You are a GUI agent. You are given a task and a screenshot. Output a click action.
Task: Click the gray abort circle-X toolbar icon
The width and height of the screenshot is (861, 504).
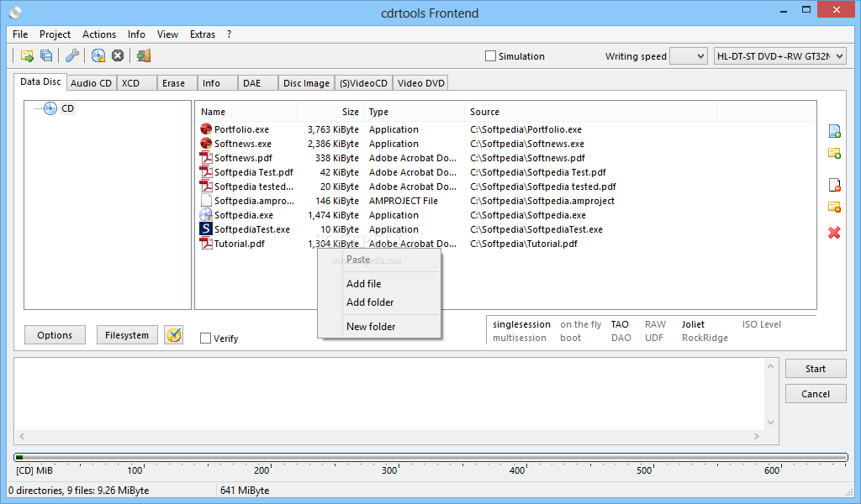(x=118, y=55)
